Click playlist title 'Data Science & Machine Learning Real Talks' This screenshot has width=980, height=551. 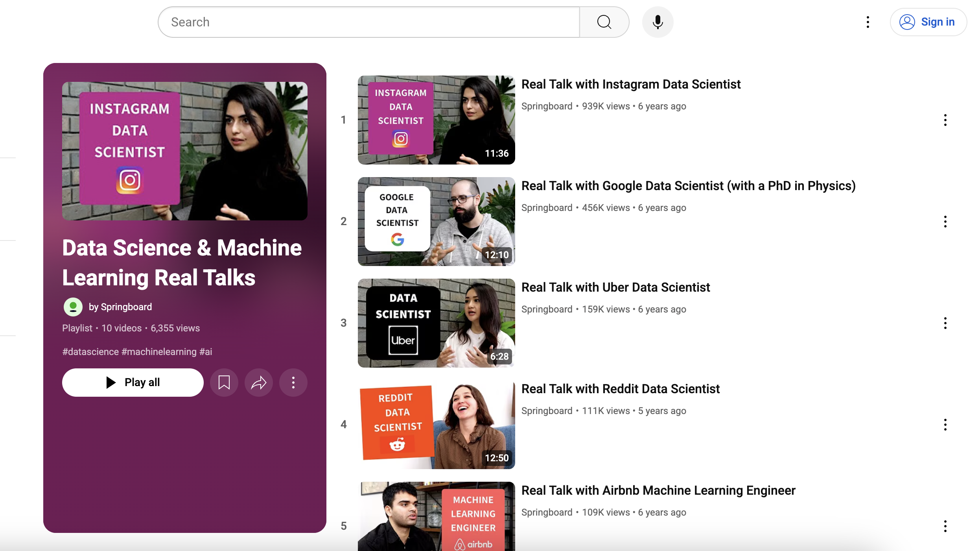point(182,263)
